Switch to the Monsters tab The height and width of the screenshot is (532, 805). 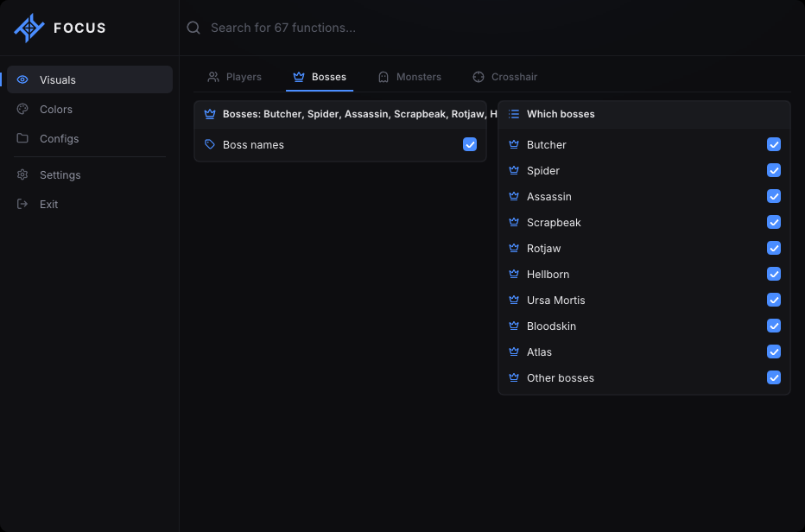pyautogui.click(x=409, y=77)
